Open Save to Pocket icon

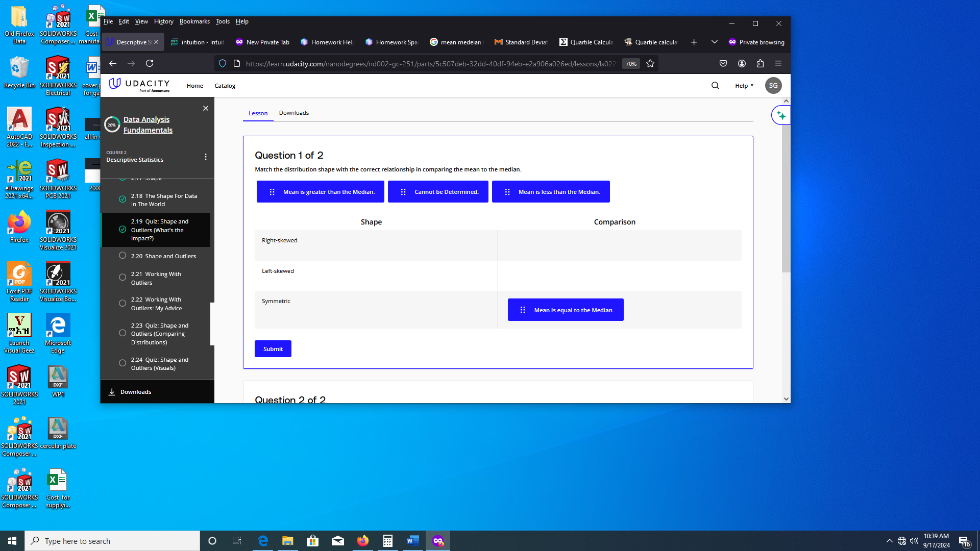(x=723, y=63)
